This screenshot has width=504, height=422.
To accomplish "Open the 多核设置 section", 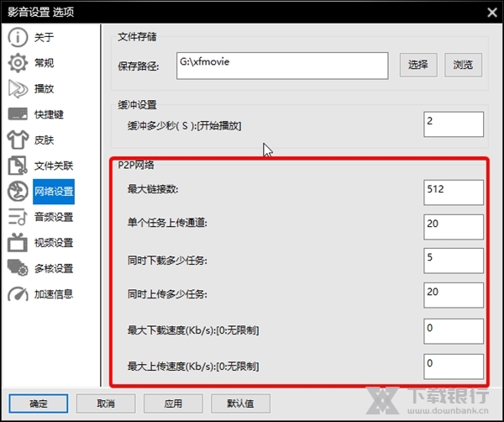I will [x=54, y=268].
